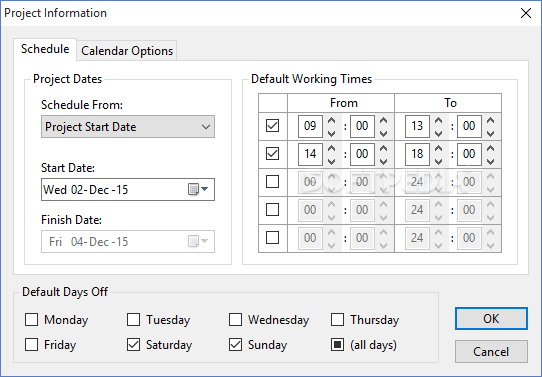Click the Cancel button

(x=491, y=351)
